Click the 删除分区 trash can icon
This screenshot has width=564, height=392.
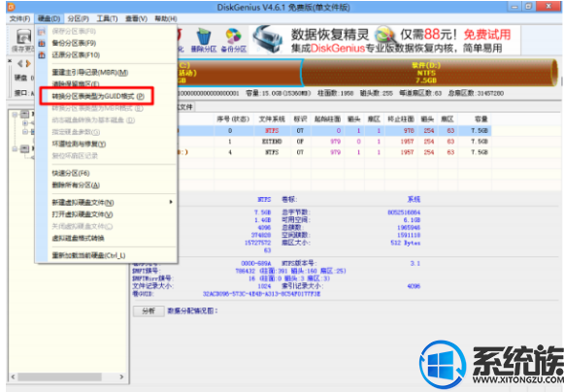(204, 38)
